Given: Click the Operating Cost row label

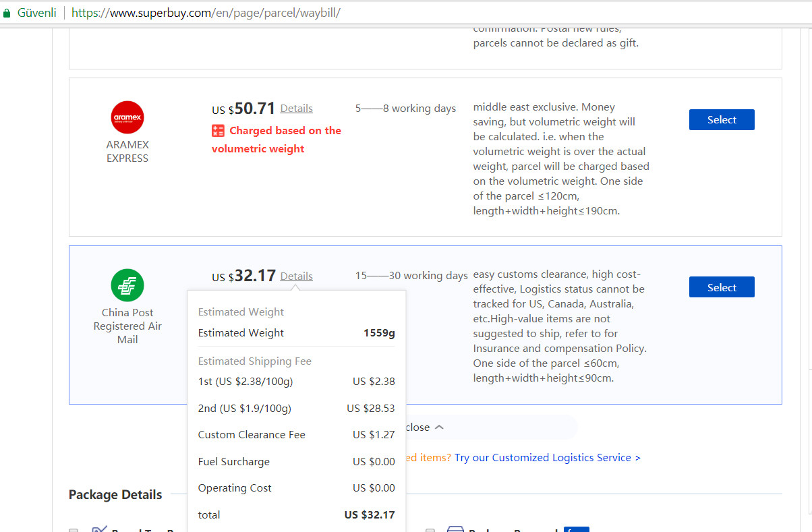Looking at the screenshot, I should [235, 487].
